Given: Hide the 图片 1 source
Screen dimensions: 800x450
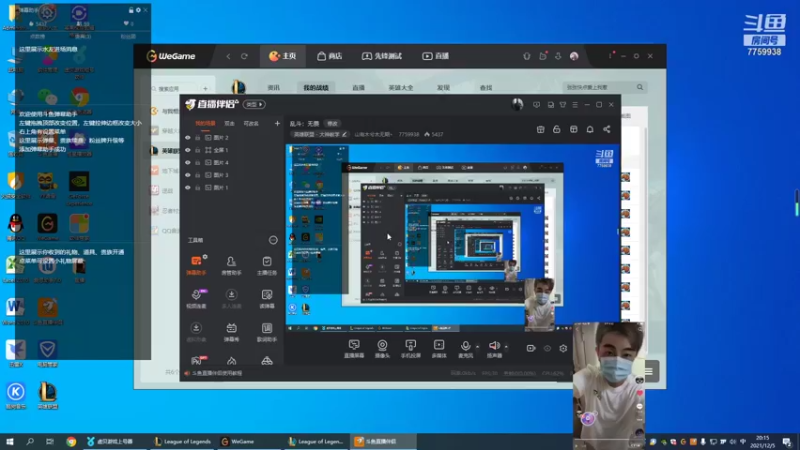Looking at the screenshot, I should (188, 188).
